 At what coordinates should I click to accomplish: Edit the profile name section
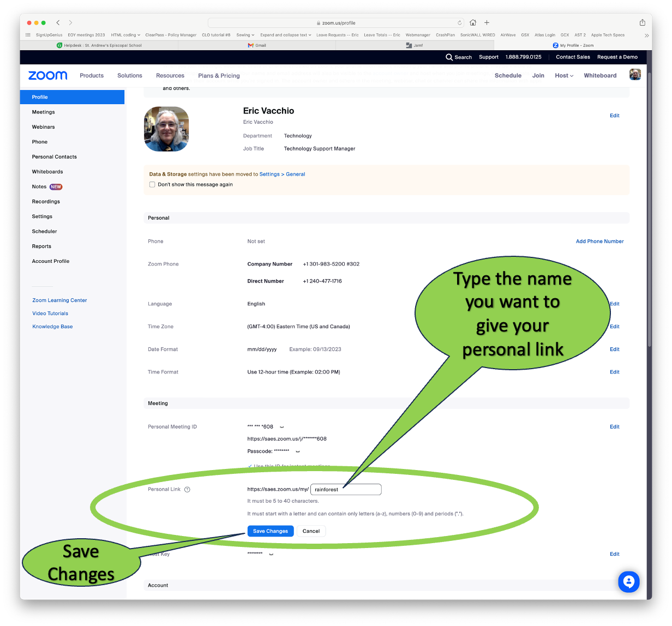615,116
